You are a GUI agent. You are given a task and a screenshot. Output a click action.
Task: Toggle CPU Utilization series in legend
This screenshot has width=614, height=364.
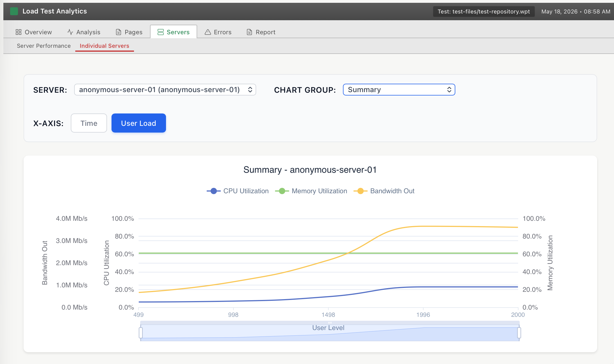pos(238,191)
